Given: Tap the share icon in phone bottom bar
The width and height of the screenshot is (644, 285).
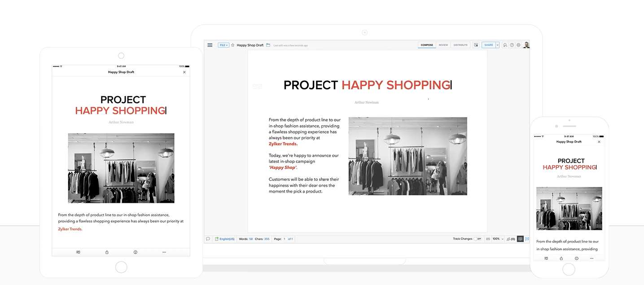Looking at the screenshot, I should [561, 259].
